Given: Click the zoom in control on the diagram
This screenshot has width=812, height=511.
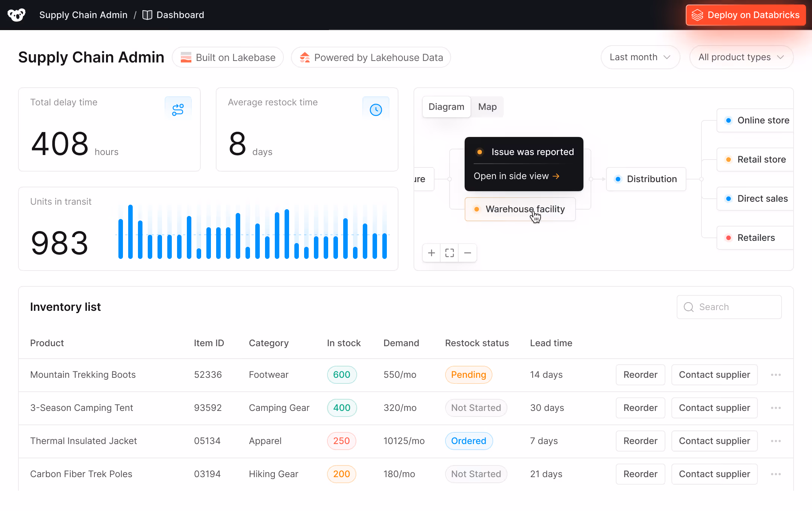Looking at the screenshot, I should pos(431,253).
